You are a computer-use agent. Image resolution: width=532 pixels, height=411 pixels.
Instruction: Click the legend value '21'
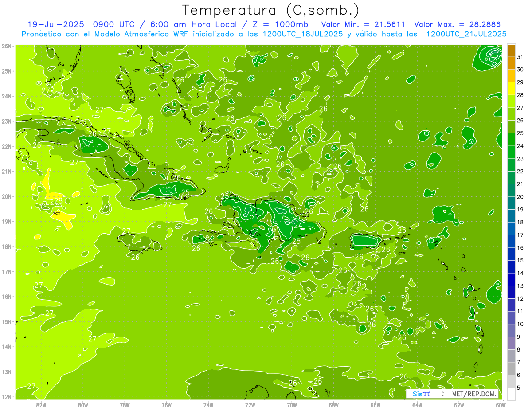point(520,184)
